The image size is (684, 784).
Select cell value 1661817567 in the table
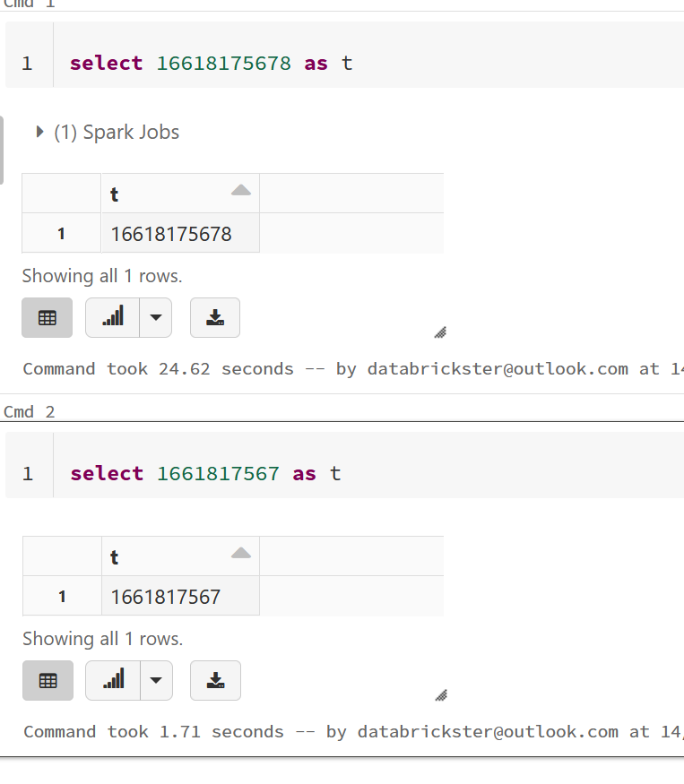pyautogui.click(x=166, y=597)
